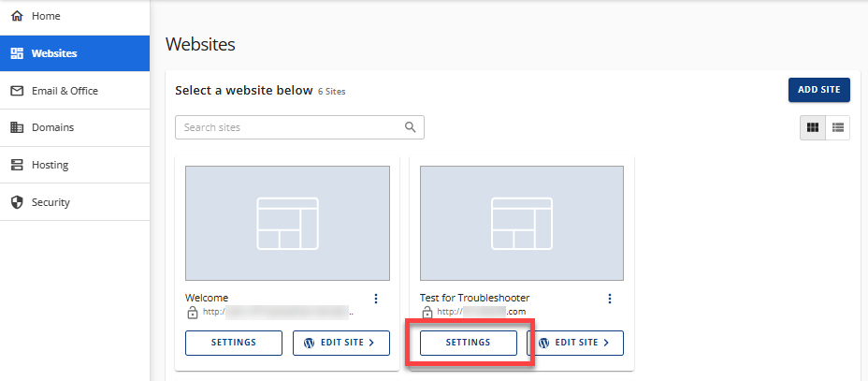
Task: Click the lock icon under Welcome
Action: pyautogui.click(x=192, y=313)
